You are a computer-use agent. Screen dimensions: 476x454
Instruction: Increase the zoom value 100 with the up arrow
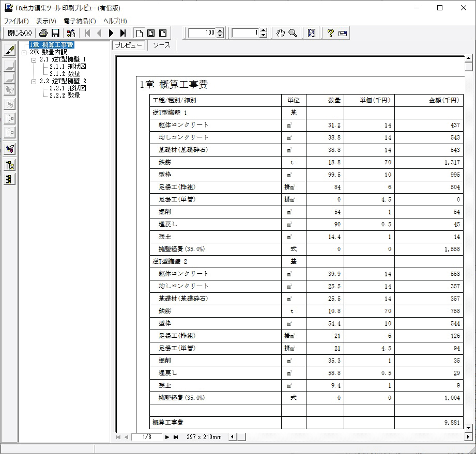coord(220,30)
